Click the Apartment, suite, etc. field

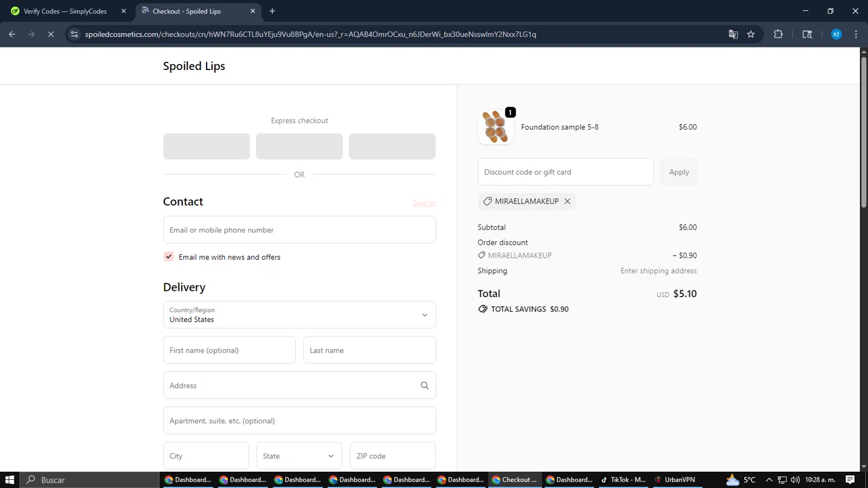(299, 421)
